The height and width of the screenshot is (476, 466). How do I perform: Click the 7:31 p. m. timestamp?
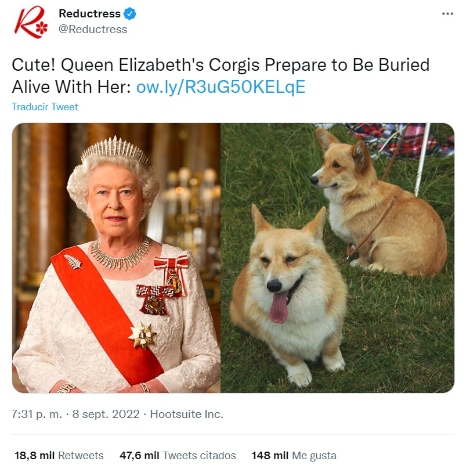tap(37, 414)
